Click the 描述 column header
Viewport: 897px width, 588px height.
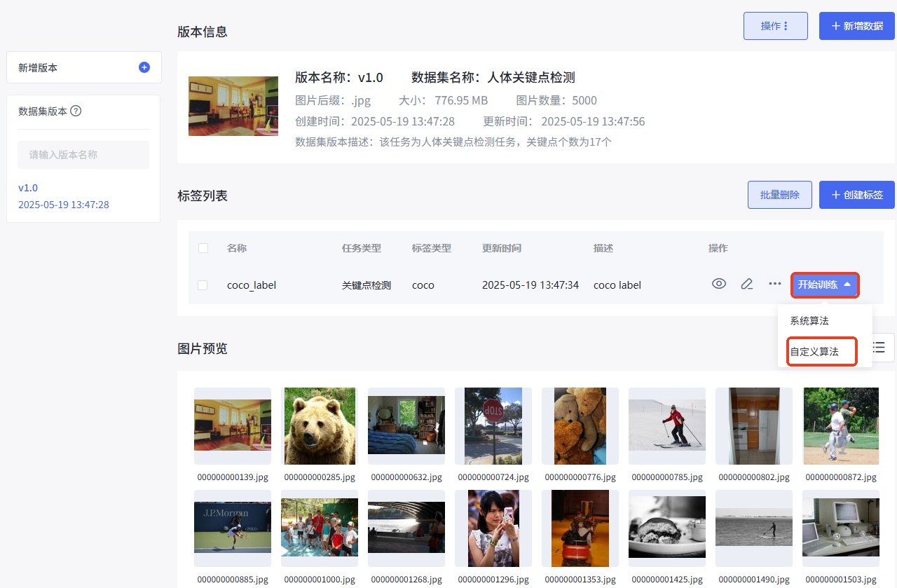pyautogui.click(x=603, y=248)
